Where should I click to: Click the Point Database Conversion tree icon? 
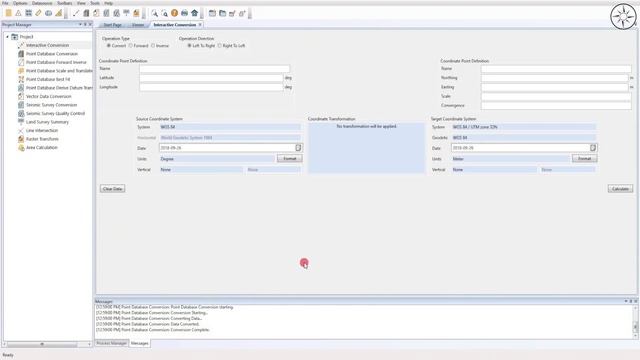(x=21, y=54)
